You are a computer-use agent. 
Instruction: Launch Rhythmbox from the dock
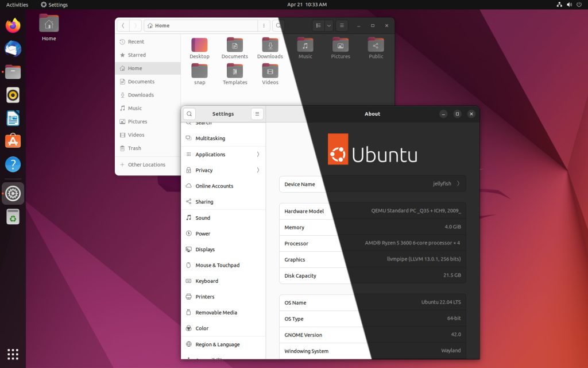point(13,95)
